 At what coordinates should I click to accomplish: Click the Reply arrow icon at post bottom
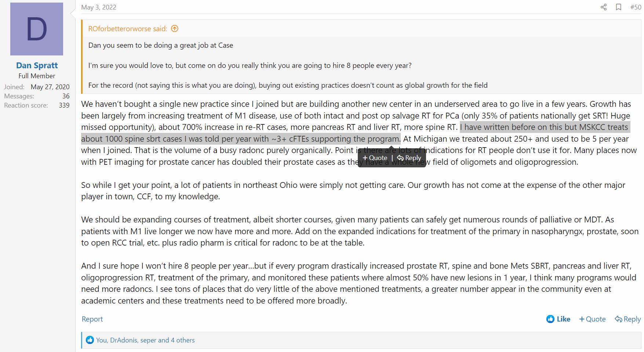pyautogui.click(x=618, y=319)
